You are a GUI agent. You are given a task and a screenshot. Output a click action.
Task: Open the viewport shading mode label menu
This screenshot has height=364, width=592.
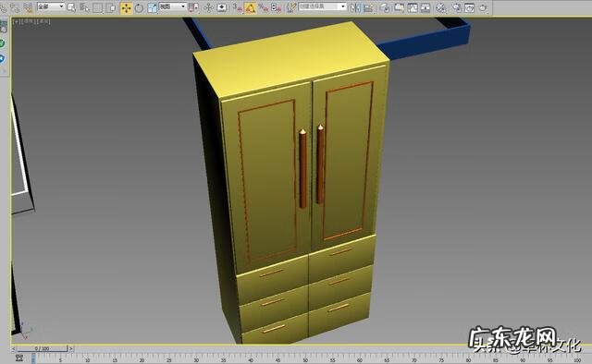pos(43,22)
